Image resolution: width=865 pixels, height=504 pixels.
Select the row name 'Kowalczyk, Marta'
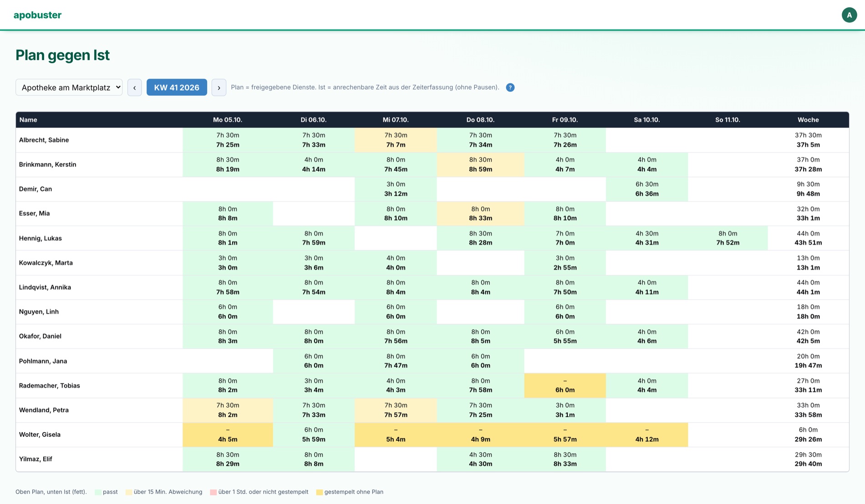point(46,263)
